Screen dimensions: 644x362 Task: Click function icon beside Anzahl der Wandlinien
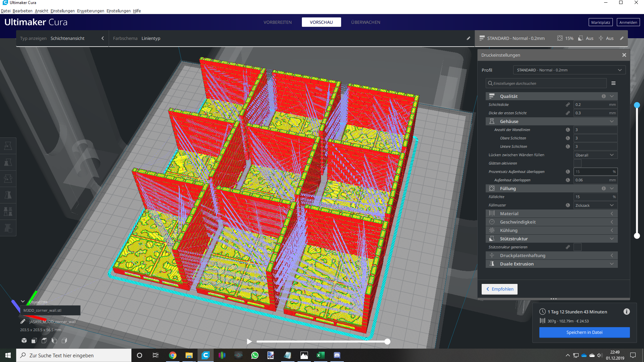click(568, 130)
